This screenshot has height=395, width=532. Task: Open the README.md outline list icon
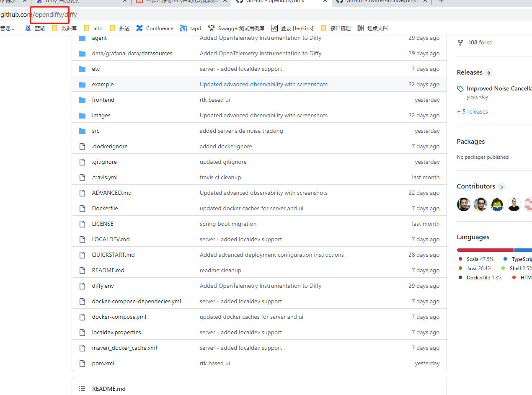point(82,389)
